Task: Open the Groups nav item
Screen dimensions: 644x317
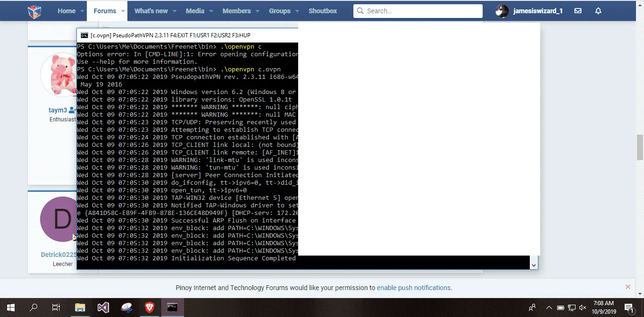Action: [x=280, y=11]
